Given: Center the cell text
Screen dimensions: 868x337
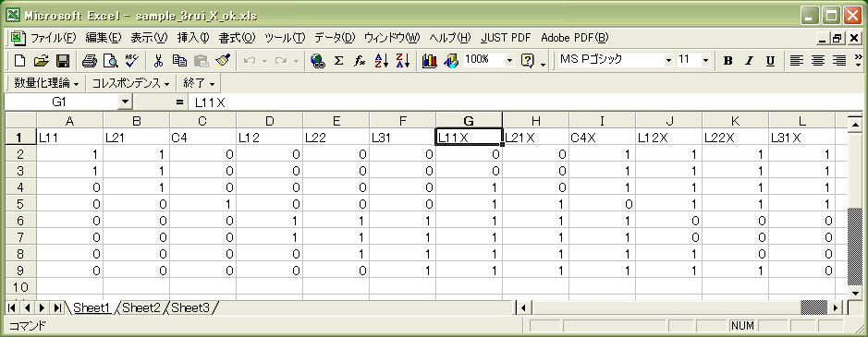Looking at the screenshot, I should coord(818,61).
